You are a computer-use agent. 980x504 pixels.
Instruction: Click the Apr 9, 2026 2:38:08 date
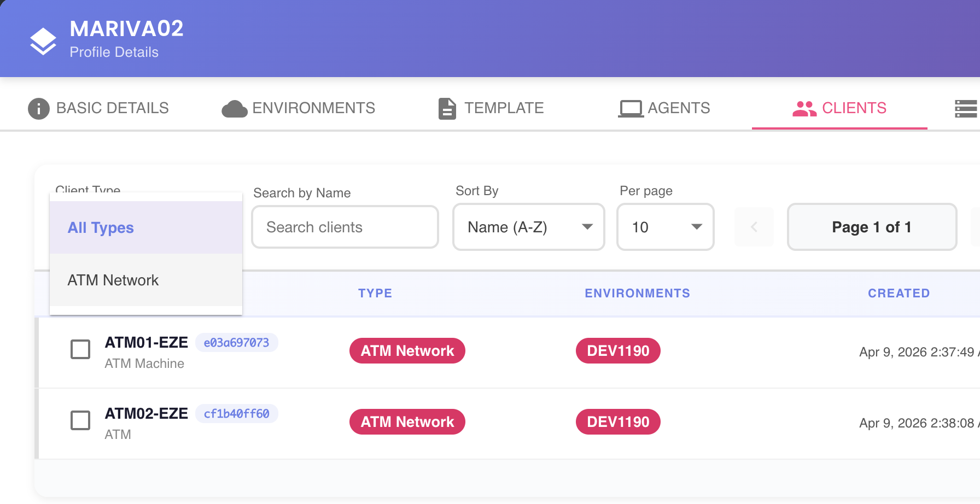coord(919,423)
